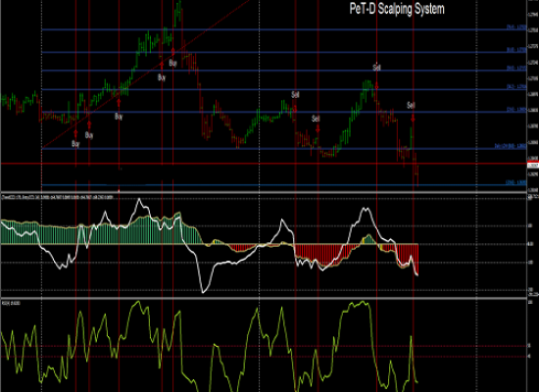Image resolution: width=539 pixels, height=392 pixels.
Task: Click the red arrow on the trendline above the highest Buy label
Action: pos(172,52)
